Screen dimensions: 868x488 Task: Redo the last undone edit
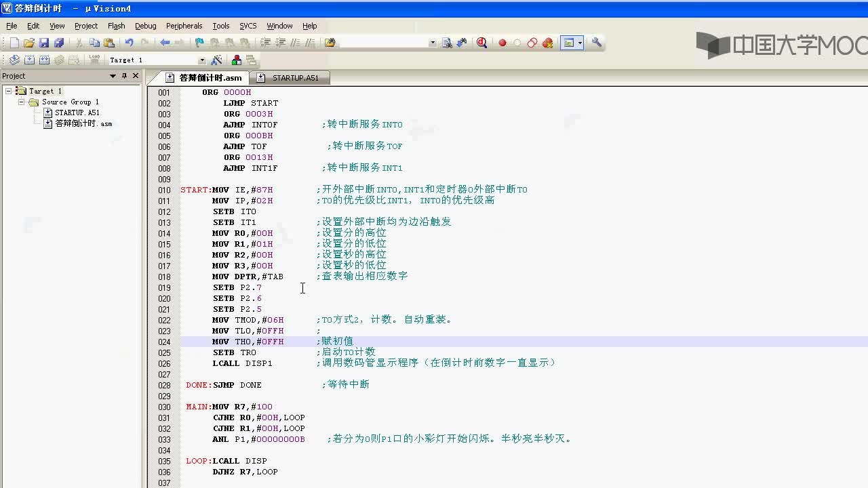click(x=144, y=43)
